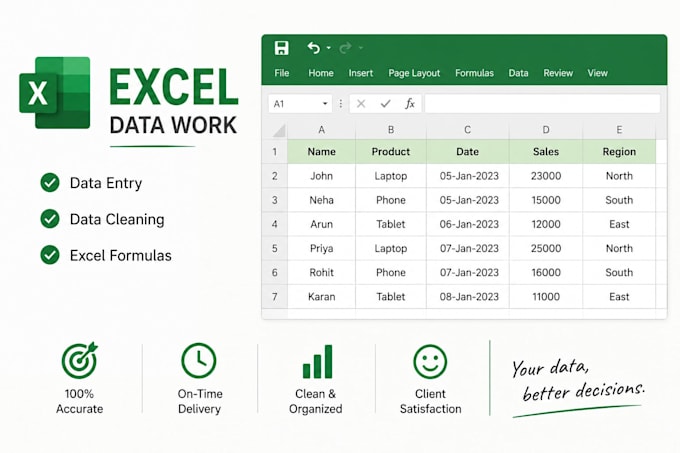Select the sales value '11000'
680x453 pixels.
(x=546, y=297)
